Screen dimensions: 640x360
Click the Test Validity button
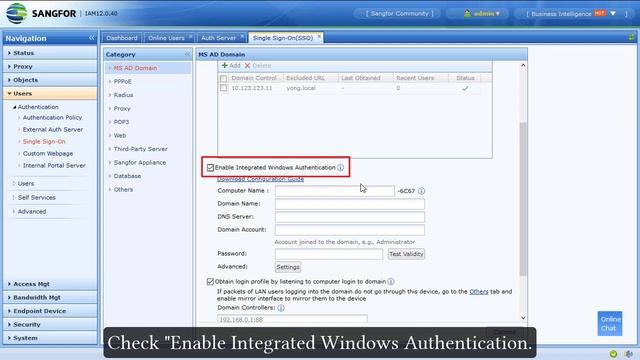point(406,254)
